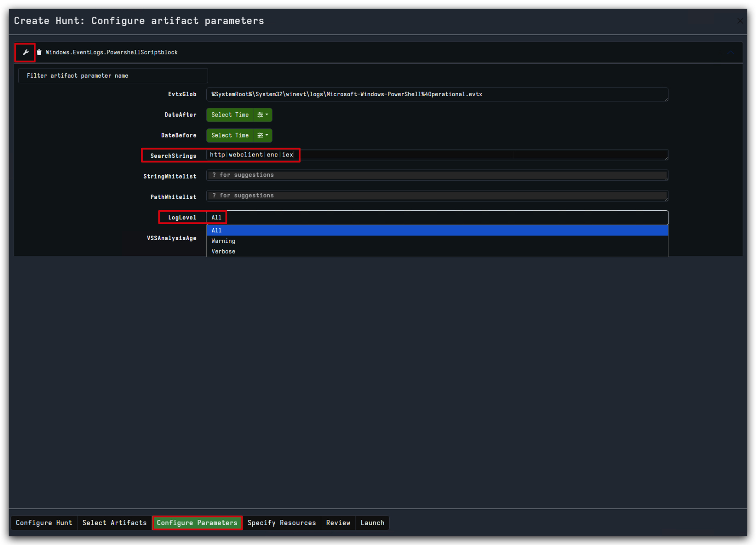Go to the Configure Hunt step
The height and width of the screenshot is (545, 756).
click(44, 523)
